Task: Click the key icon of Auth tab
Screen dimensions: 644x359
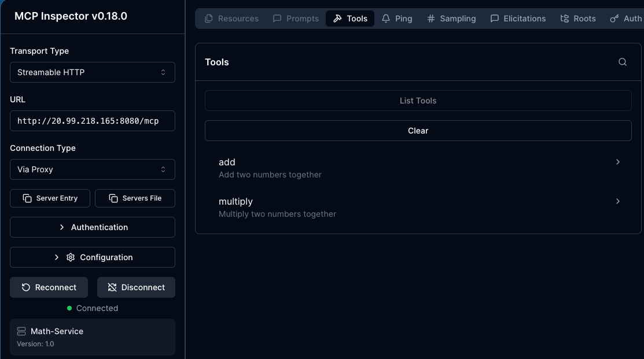Action: [x=614, y=18]
